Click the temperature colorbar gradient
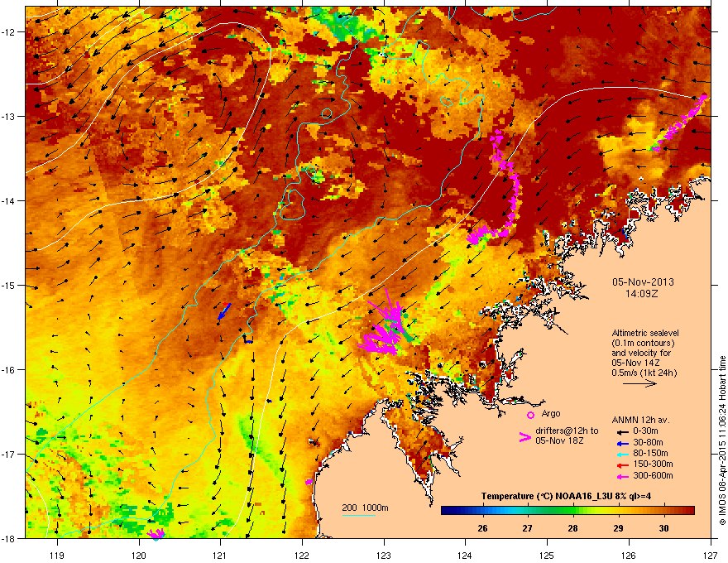The height and width of the screenshot is (563, 728). click(568, 511)
